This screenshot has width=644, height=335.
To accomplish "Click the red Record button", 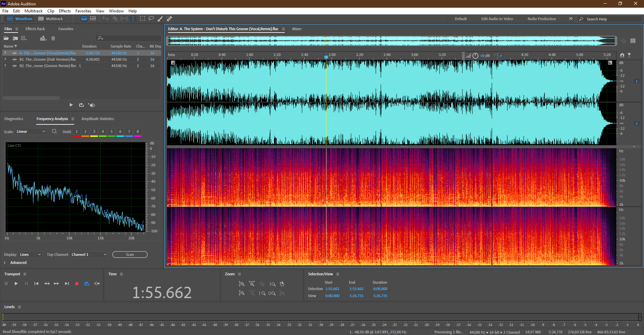I will pos(77,284).
